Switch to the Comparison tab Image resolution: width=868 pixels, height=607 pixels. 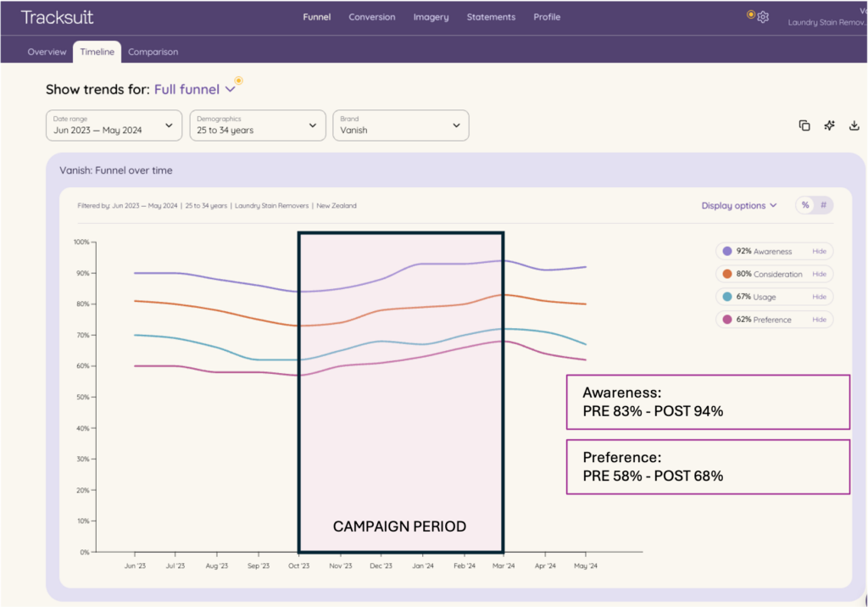[153, 52]
